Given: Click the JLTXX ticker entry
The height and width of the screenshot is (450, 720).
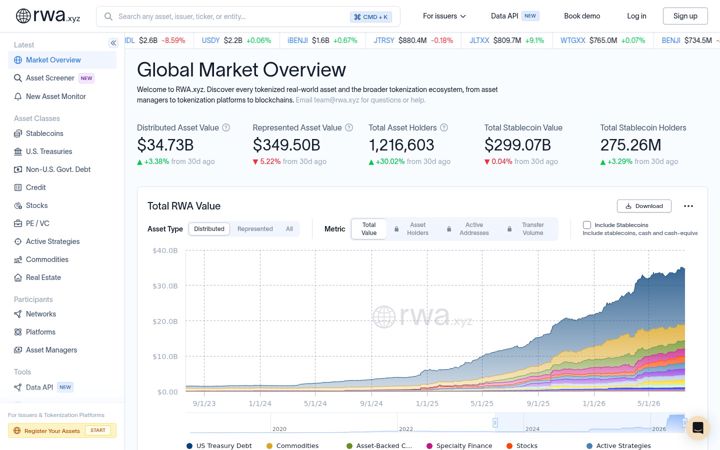Looking at the screenshot, I should [506, 40].
